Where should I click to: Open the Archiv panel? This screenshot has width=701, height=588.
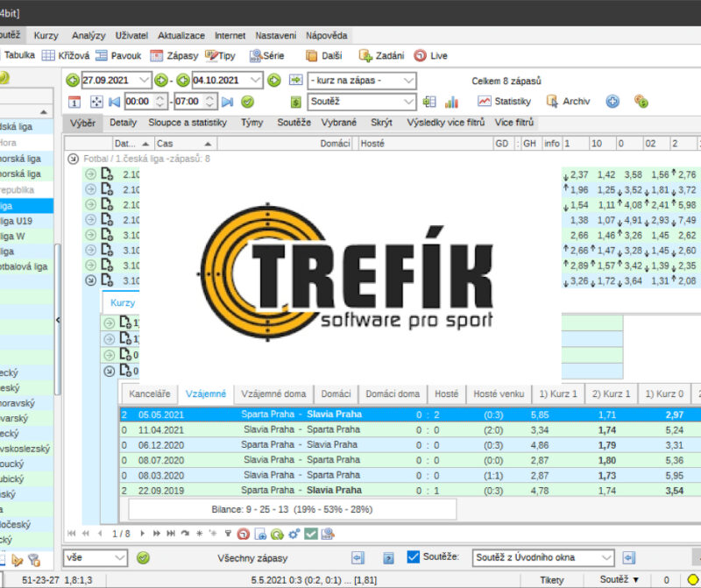click(567, 101)
